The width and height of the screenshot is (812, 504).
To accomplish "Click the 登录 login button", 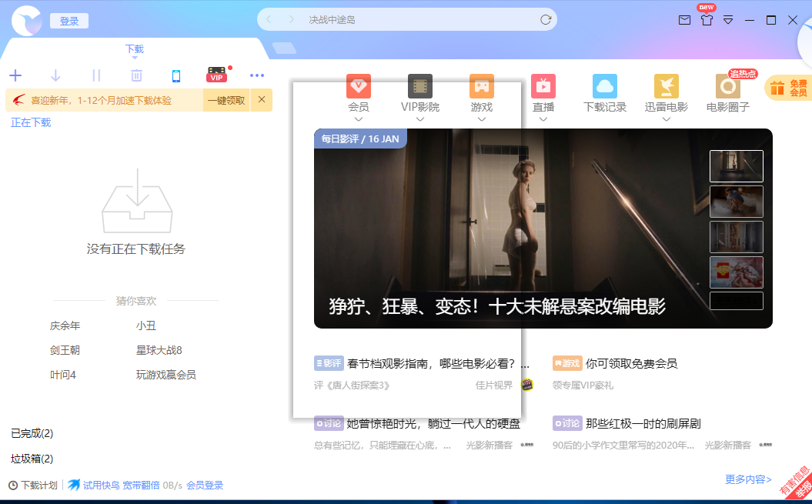I will (69, 20).
